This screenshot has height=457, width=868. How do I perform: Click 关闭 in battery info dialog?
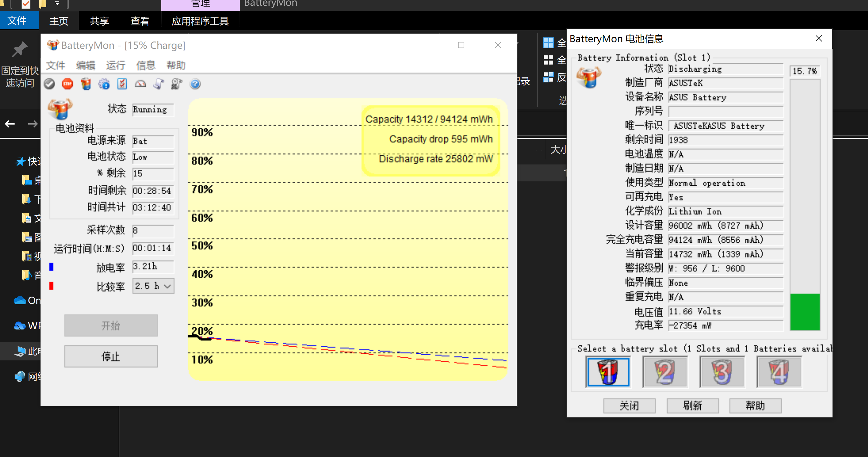tap(629, 405)
